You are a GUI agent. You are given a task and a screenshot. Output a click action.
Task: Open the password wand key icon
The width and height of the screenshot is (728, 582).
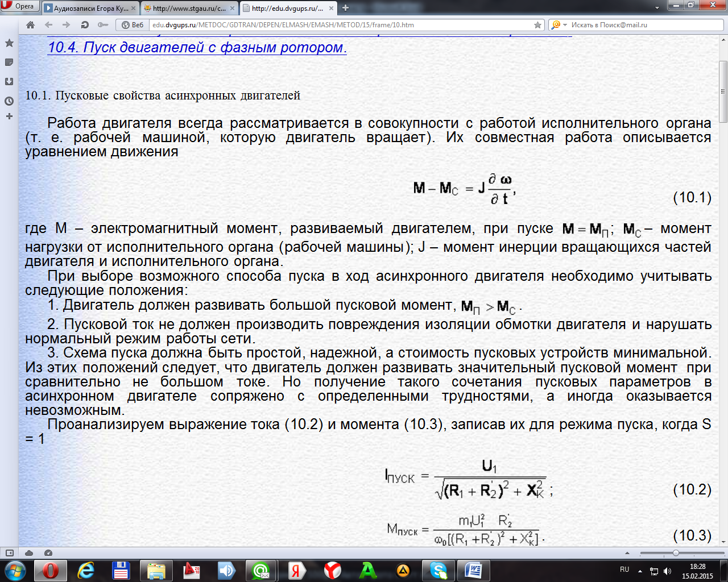pyautogui.click(x=103, y=25)
